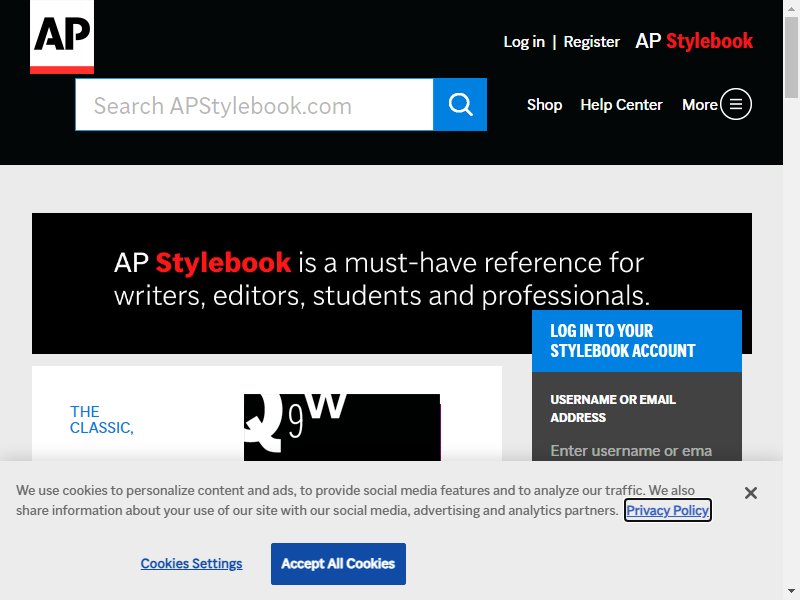Click the AP Stylebook header logo
Screen dimensions: 800x600
coord(694,41)
